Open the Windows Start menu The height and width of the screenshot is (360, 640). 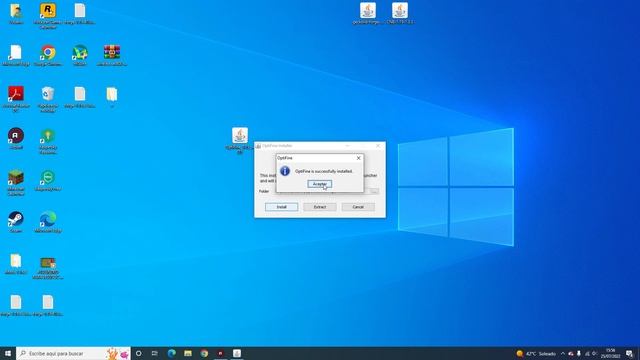pyautogui.click(x=8, y=353)
